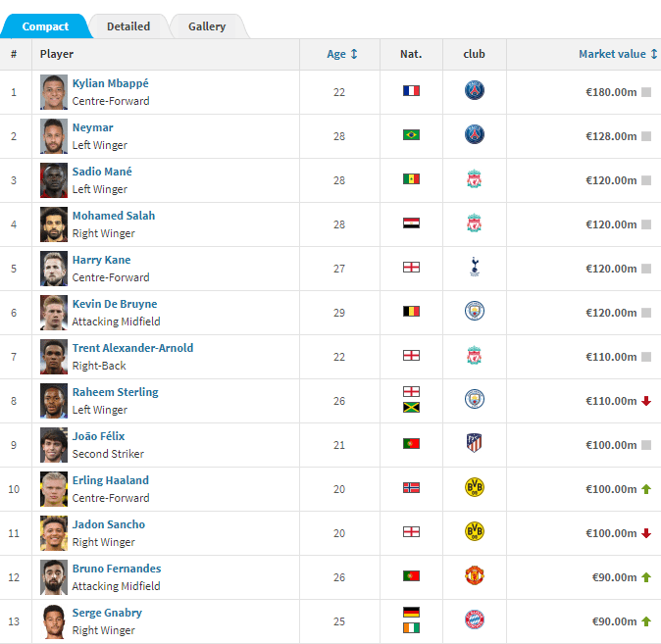
Task: Click Liverpool crest in Mané row
Action: [x=475, y=178]
